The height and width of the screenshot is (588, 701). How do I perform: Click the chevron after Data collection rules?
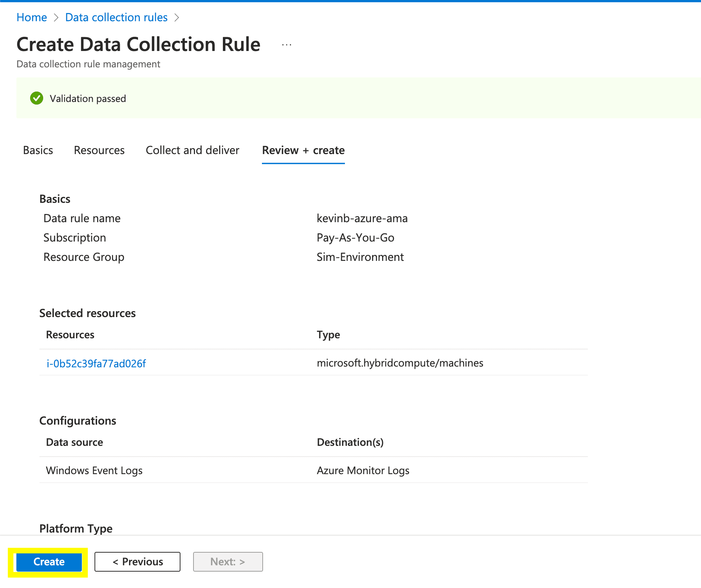tap(177, 17)
